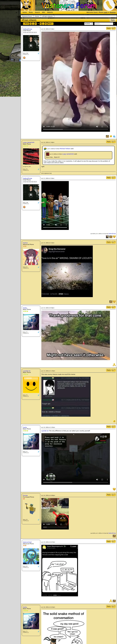The image size is (117, 644).
Task: Open the Rules menu item
Action: click(x=31, y=12)
